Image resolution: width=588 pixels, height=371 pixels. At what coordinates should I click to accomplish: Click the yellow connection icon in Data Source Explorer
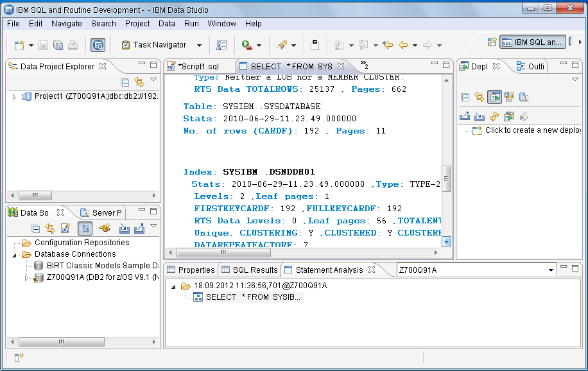coord(105,229)
